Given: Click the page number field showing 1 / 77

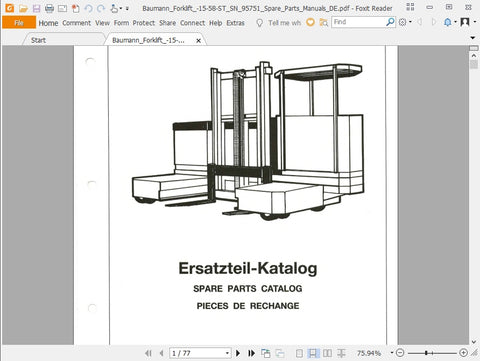Looking at the screenshot, I should pos(197,353).
